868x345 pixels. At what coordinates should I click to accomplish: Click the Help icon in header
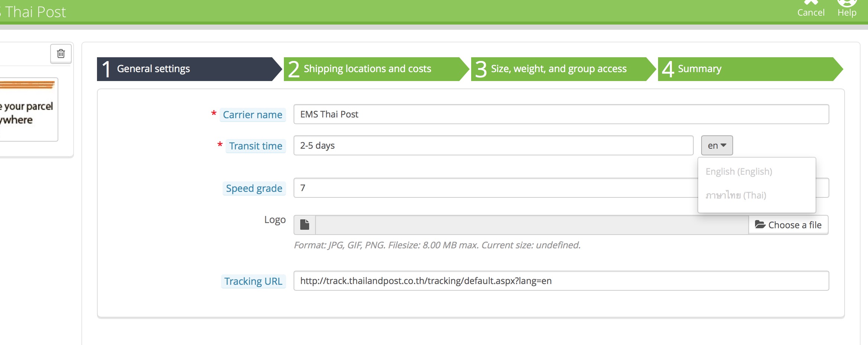coord(847,4)
